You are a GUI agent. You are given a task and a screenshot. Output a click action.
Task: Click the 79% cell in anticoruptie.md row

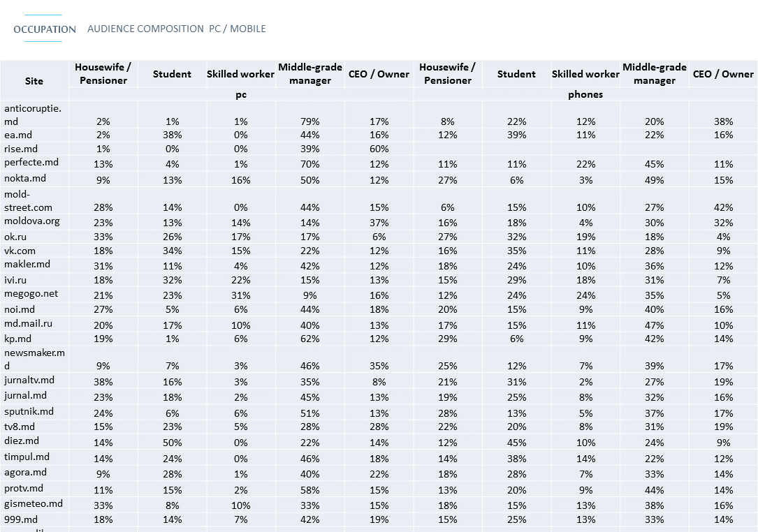(310, 121)
